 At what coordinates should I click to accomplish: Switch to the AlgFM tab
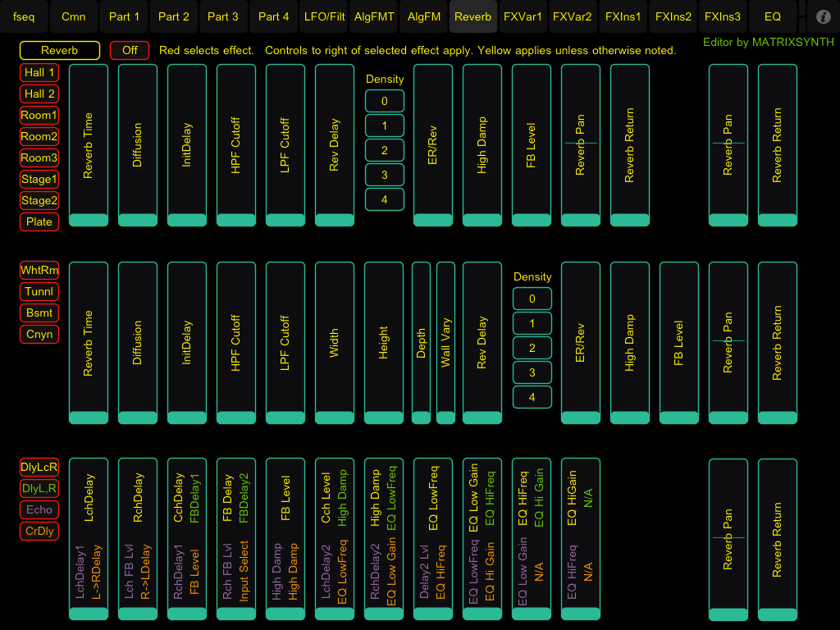pos(423,16)
